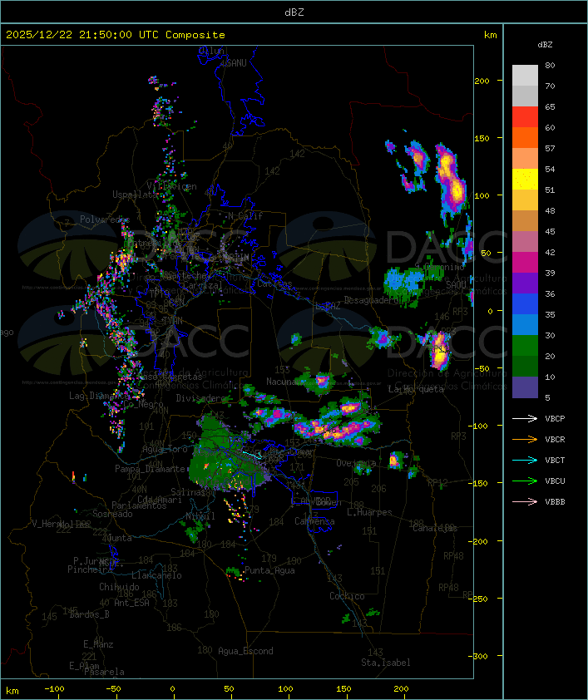588x700 pixels.
Task: Click the 45 value on the color scale
Action: pyautogui.click(x=550, y=231)
